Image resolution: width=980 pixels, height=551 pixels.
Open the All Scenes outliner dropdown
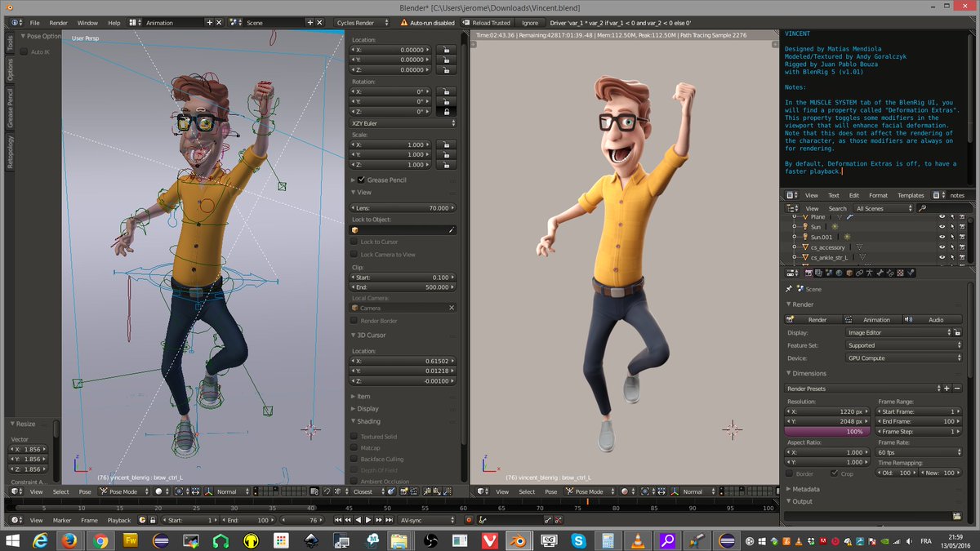pos(884,208)
